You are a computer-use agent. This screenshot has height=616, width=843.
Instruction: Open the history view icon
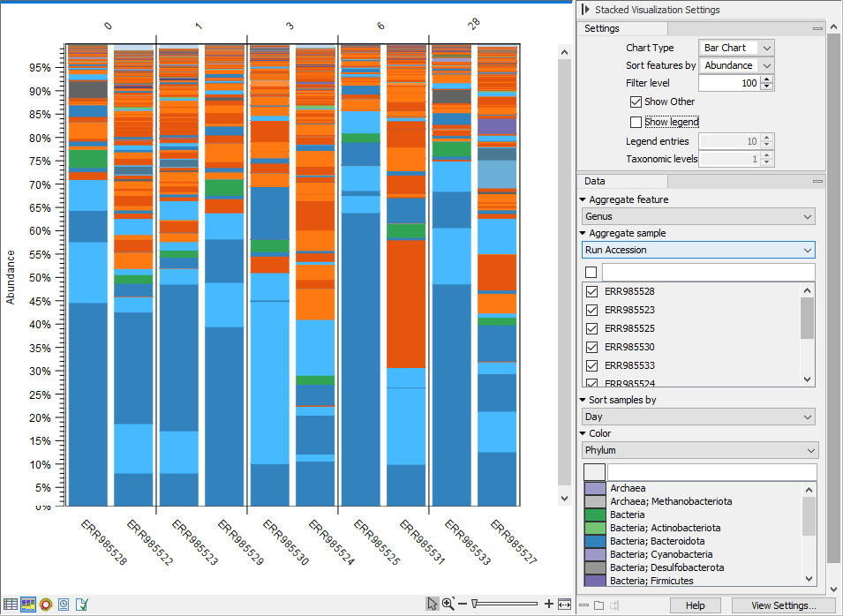64,605
